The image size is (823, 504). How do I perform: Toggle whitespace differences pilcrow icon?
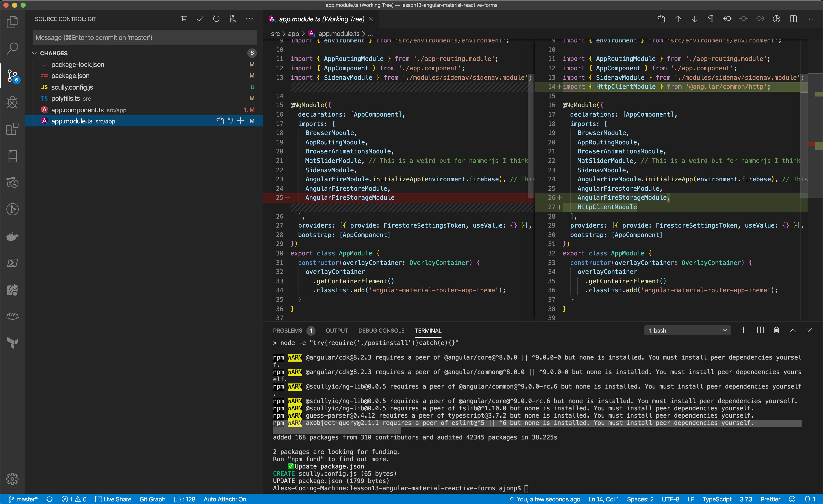[711, 19]
